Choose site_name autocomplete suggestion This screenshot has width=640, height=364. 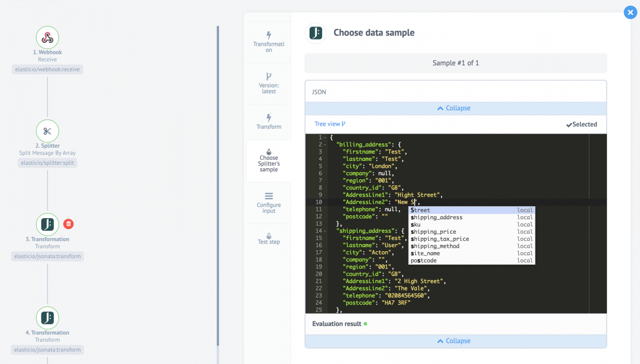pos(471,253)
